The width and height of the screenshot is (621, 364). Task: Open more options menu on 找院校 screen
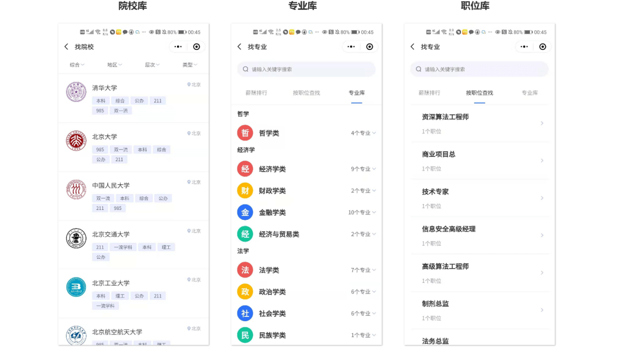click(178, 47)
